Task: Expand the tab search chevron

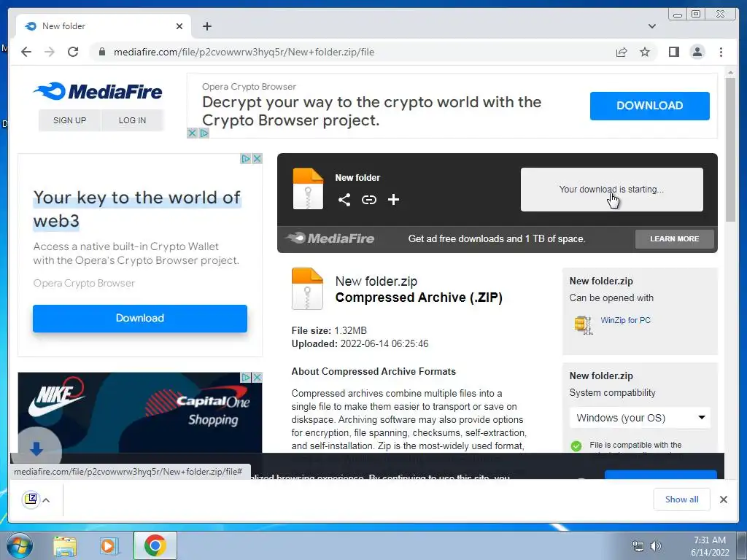Action: (651, 26)
